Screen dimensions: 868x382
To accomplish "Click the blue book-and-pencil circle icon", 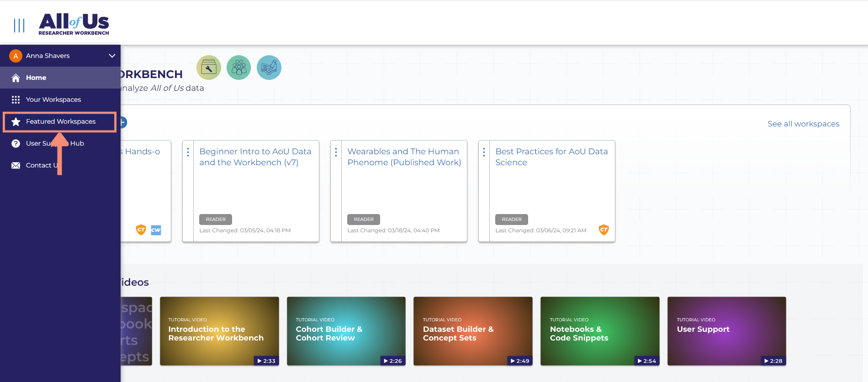I will 269,68.
